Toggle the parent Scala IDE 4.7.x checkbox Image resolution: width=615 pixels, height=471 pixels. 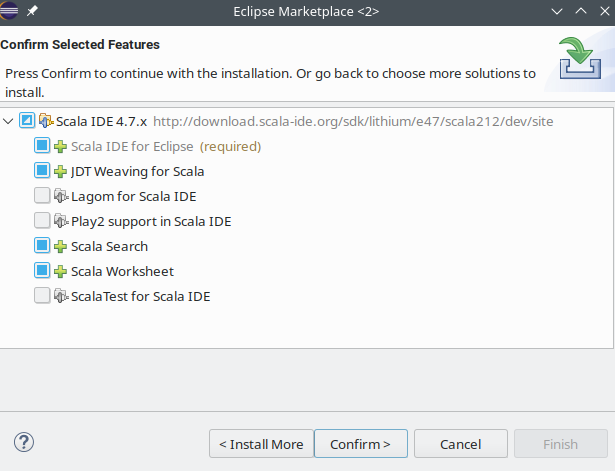click(27, 120)
